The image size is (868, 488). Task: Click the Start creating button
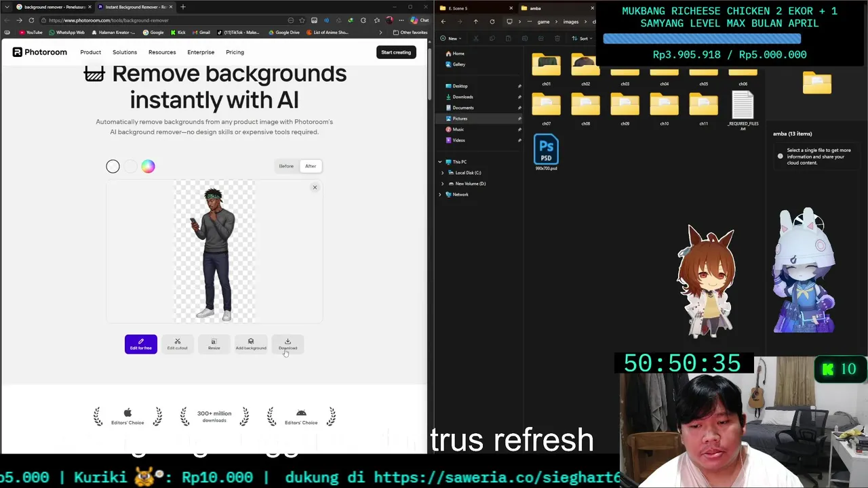(x=396, y=52)
